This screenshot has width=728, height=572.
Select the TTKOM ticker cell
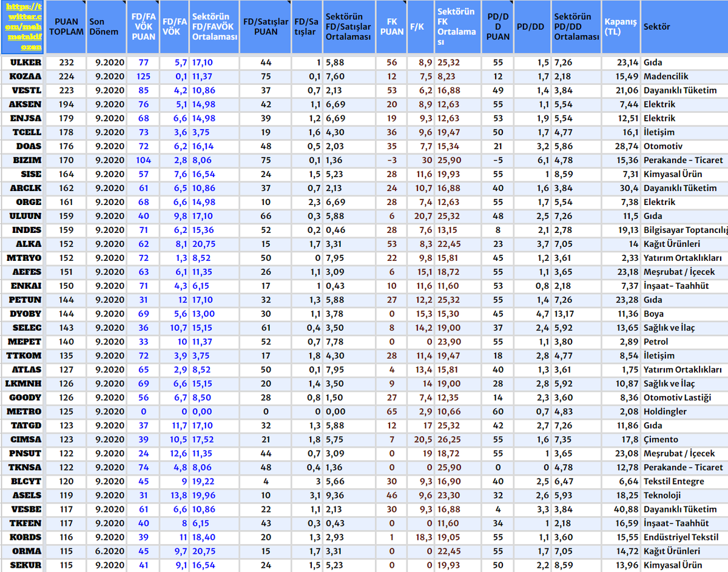coord(23,355)
